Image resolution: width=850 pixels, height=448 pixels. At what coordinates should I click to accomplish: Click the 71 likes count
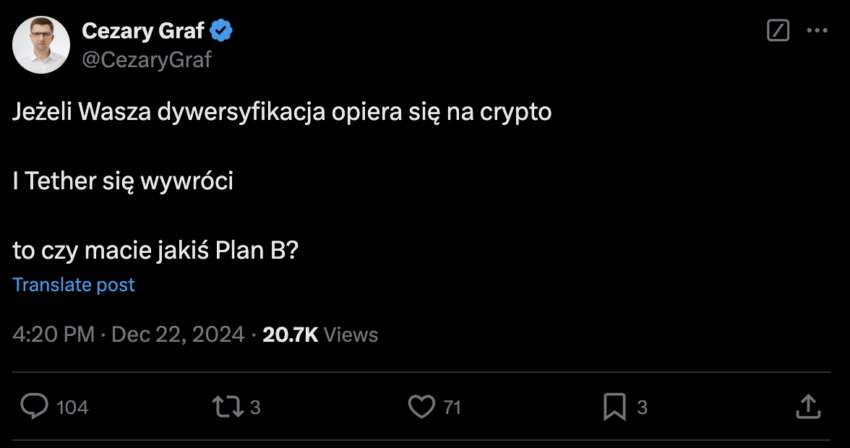(x=452, y=407)
